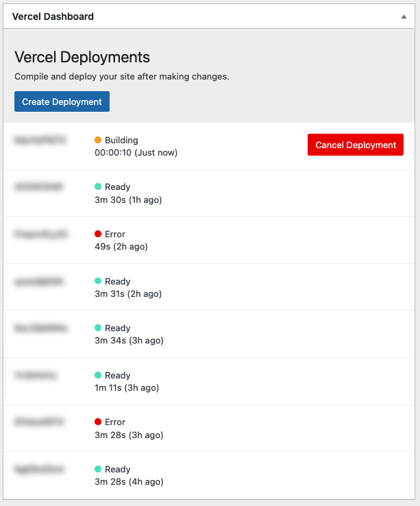The image size is (420, 506).
Task: Select '3m 28s (3h ago)' text
Action: 129,435
